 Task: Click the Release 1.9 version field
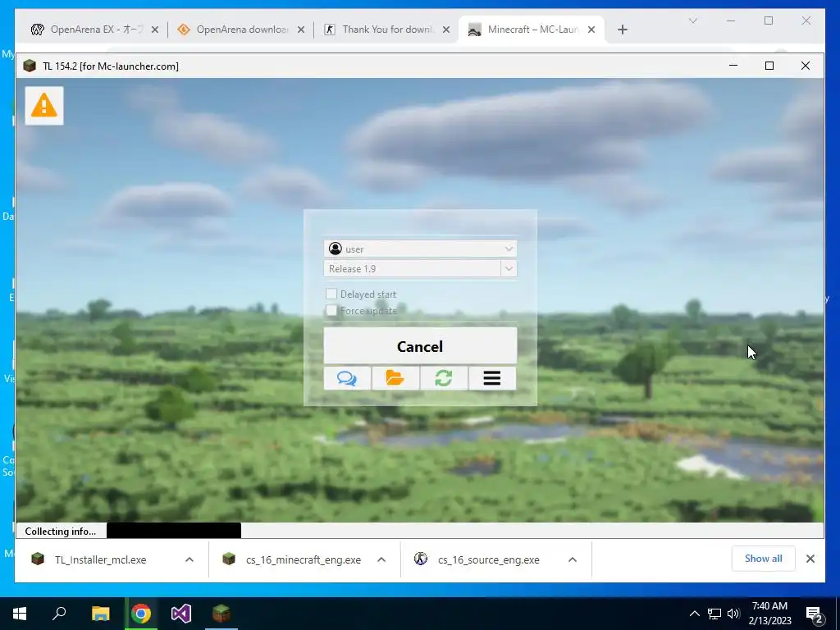[413, 268]
